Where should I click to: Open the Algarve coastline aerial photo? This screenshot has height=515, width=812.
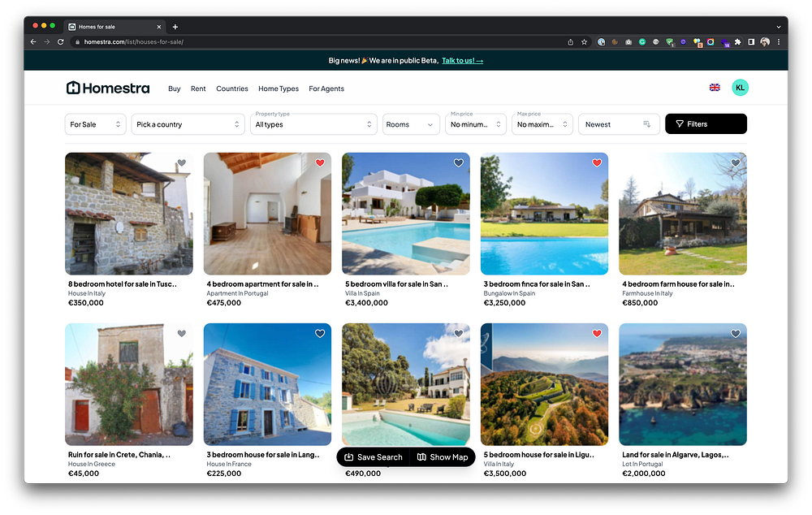pyautogui.click(x=683, y=384)
